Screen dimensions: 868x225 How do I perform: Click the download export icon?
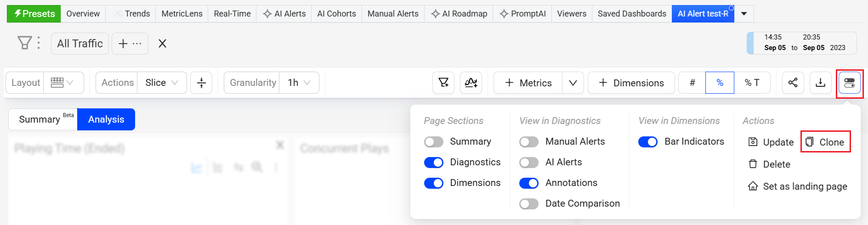[x=820, y=83]
